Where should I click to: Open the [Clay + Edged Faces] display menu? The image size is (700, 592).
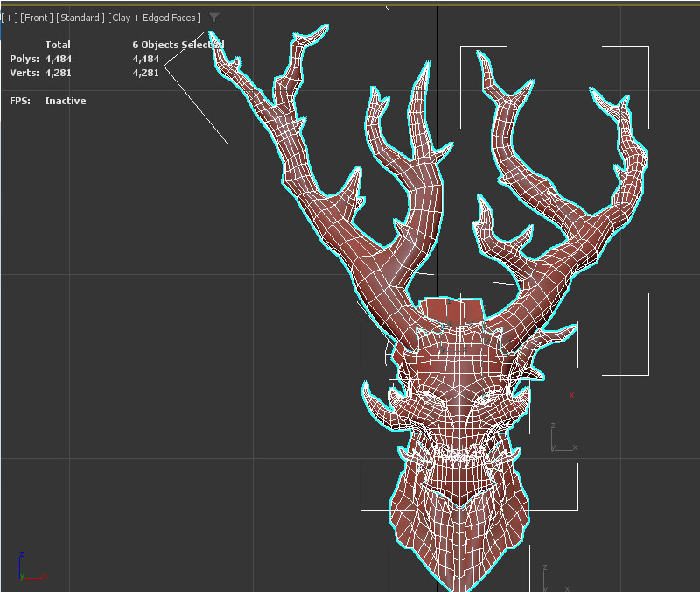coord(154,18)
